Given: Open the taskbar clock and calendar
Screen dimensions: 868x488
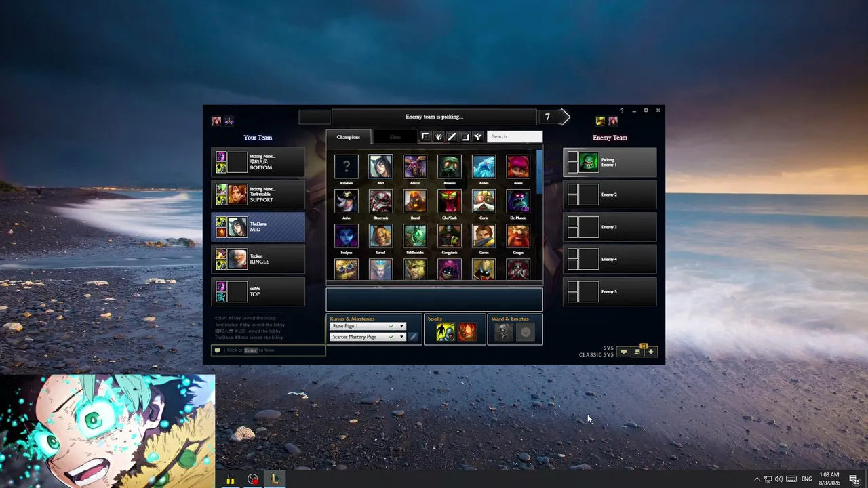Looking at the screenshot, I should (829, 479).
